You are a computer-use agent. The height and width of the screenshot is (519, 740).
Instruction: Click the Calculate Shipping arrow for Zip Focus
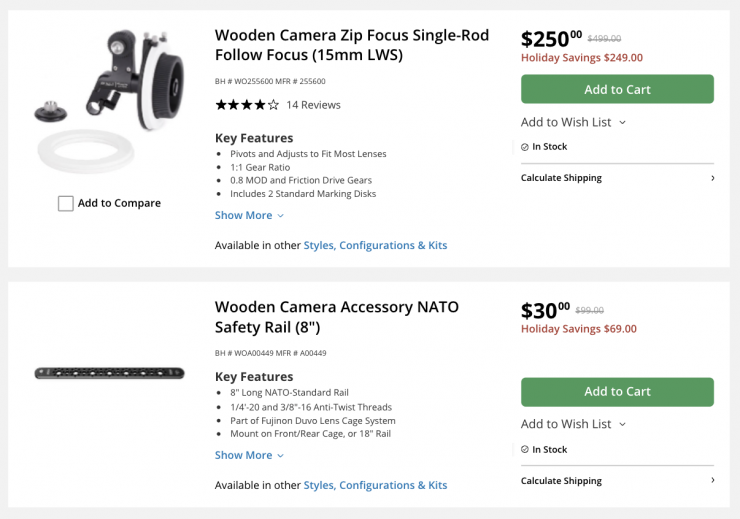click(712, 178)
